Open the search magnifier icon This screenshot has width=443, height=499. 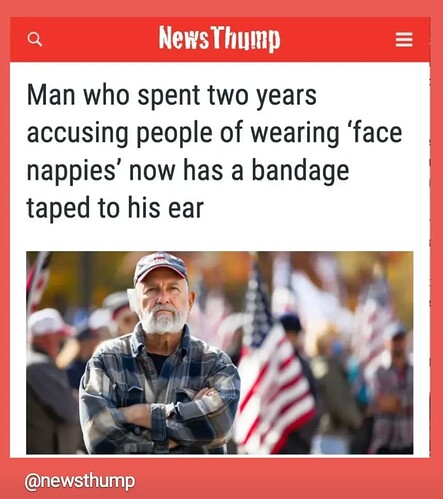35,39
